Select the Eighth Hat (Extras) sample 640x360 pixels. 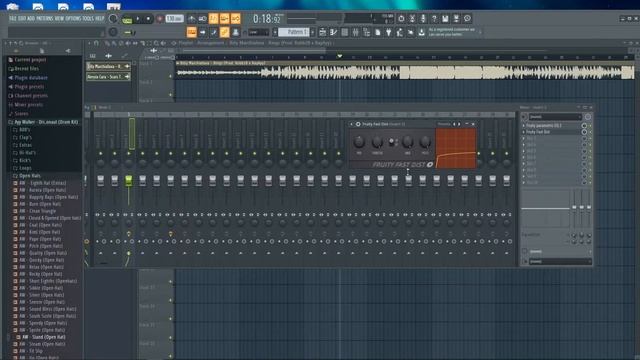[x=42, y=183]
